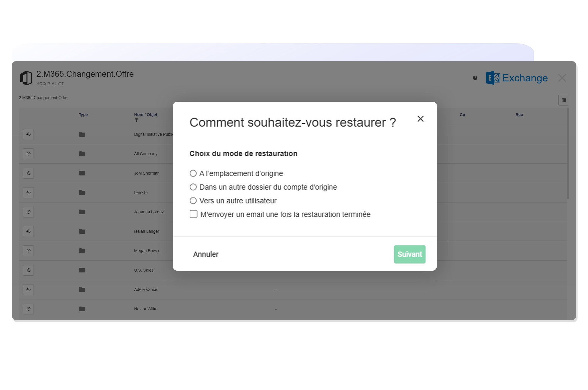This screenshot has width=588, height=390.
Task: Close the restore dialog
Action: pyautogui.click(x=420, y=119)
